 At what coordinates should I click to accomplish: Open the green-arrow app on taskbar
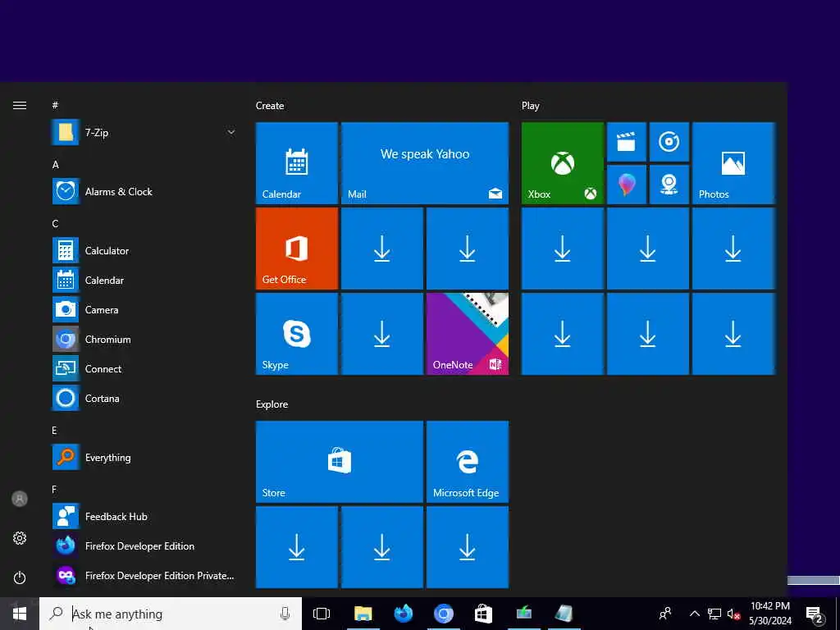click(524, 614)
